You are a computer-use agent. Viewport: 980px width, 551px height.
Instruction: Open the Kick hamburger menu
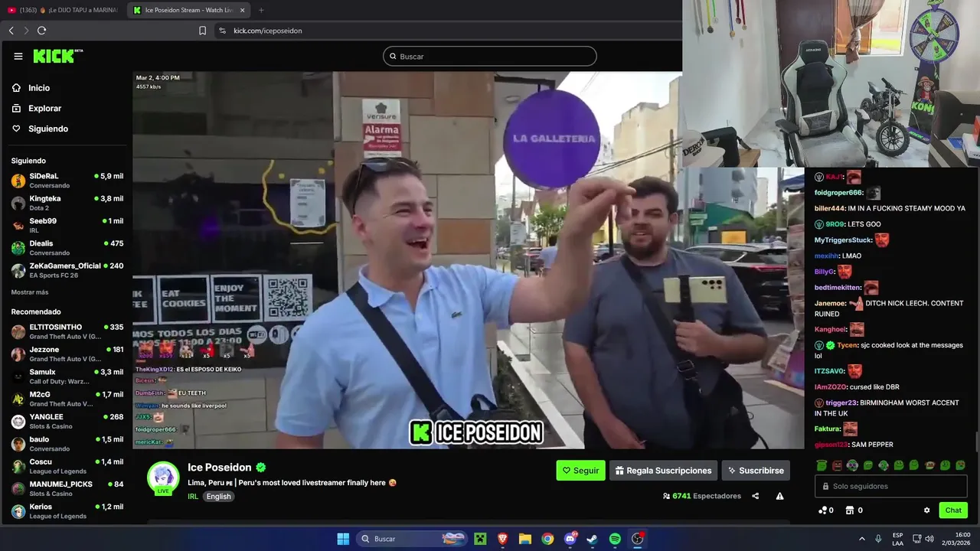pyautogui.click(x=18, y=56)
